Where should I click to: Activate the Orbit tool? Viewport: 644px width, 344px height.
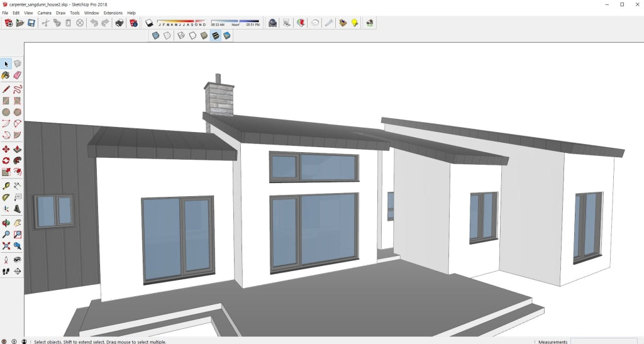[x=6, y=223]
